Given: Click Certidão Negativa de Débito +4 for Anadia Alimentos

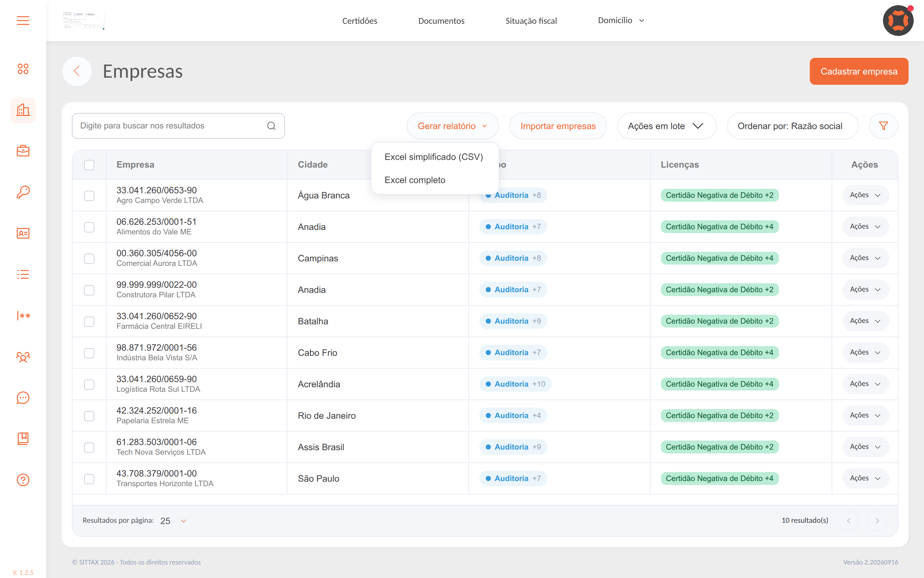Looking at the screenshot, I should [x=720, y=227].
